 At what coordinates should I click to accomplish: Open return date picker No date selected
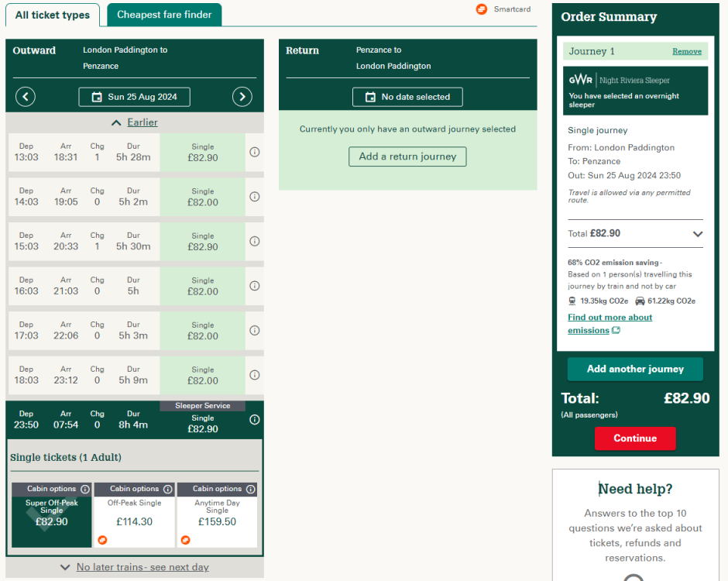[x=407, y=97]
